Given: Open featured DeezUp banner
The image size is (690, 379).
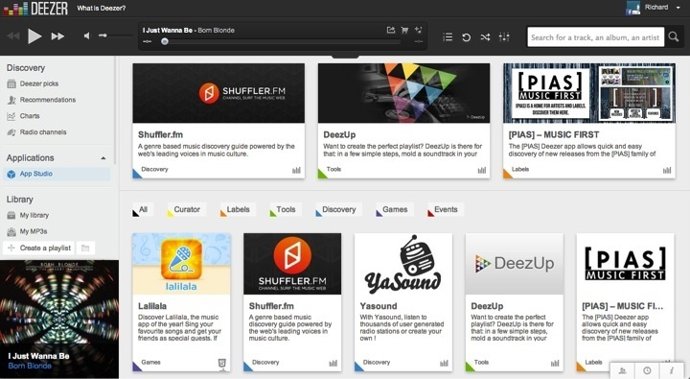Looking at the screenshot, I should click(404, 93).
